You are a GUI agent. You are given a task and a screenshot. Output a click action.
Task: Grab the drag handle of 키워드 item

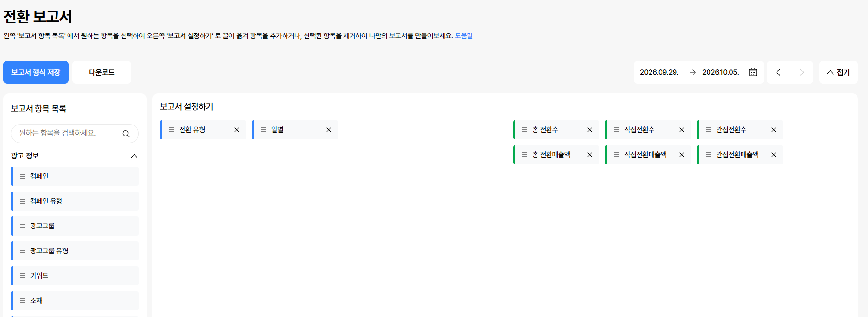pos(23,276)
